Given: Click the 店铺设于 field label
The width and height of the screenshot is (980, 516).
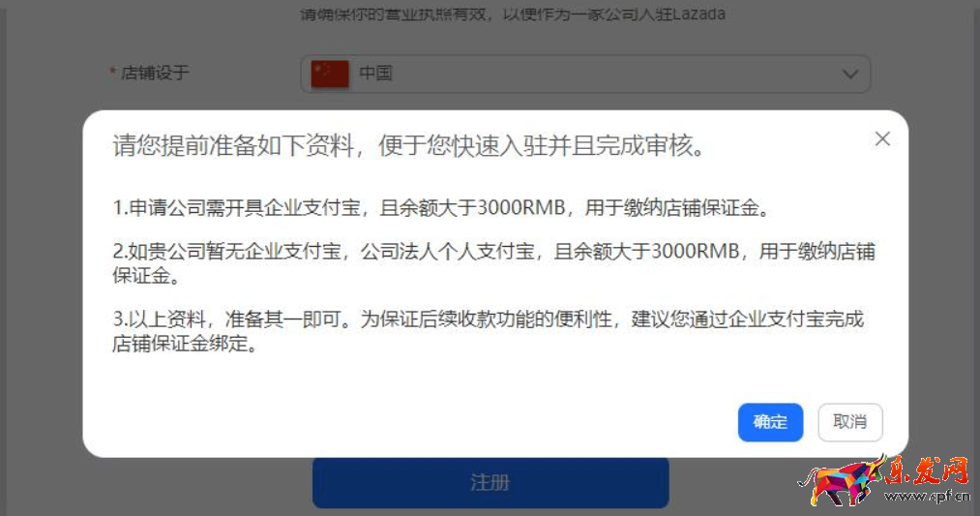Looking at the screenshot, I should [155, 73].
